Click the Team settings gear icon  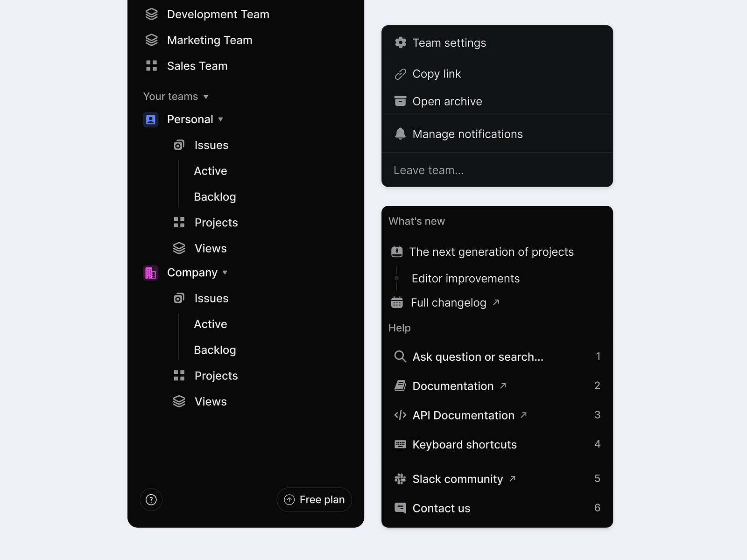(400, 42)
